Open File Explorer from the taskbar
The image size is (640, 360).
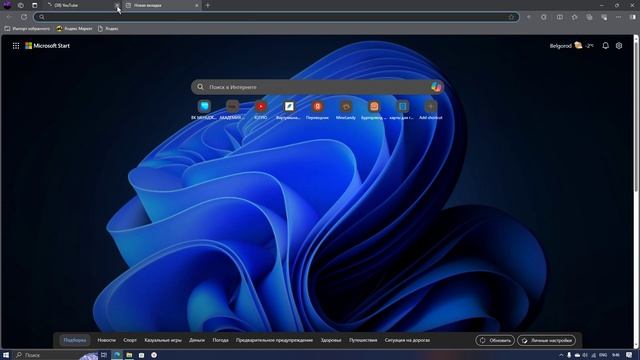tap(129, 355)
